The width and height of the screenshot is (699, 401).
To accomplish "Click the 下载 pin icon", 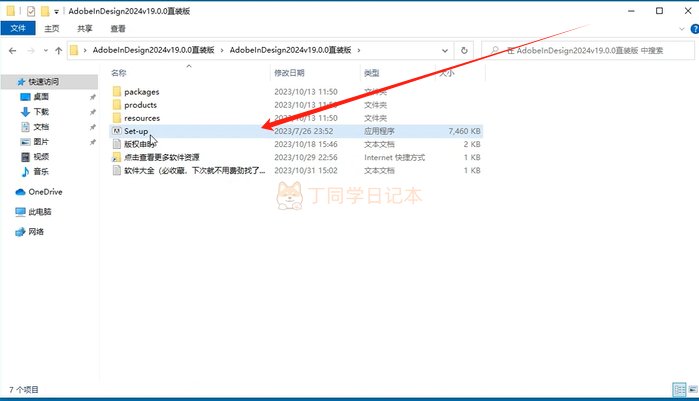I will point(93,112).
